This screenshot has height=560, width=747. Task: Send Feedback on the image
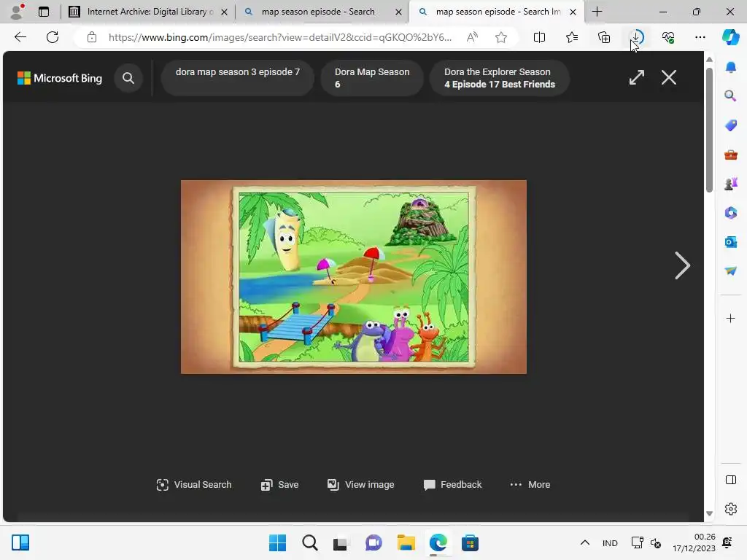click(x=452, y=485)
